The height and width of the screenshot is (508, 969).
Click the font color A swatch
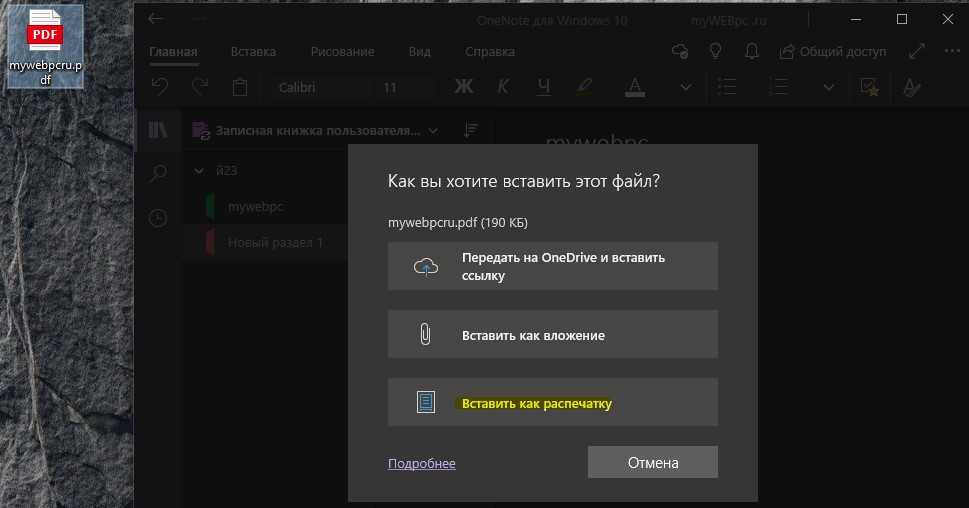pos(634,87)
